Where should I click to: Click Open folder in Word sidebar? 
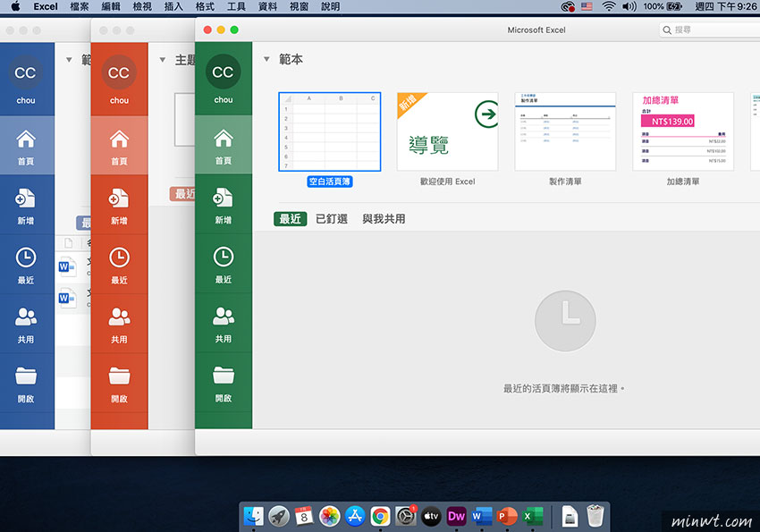coord(26,383)
